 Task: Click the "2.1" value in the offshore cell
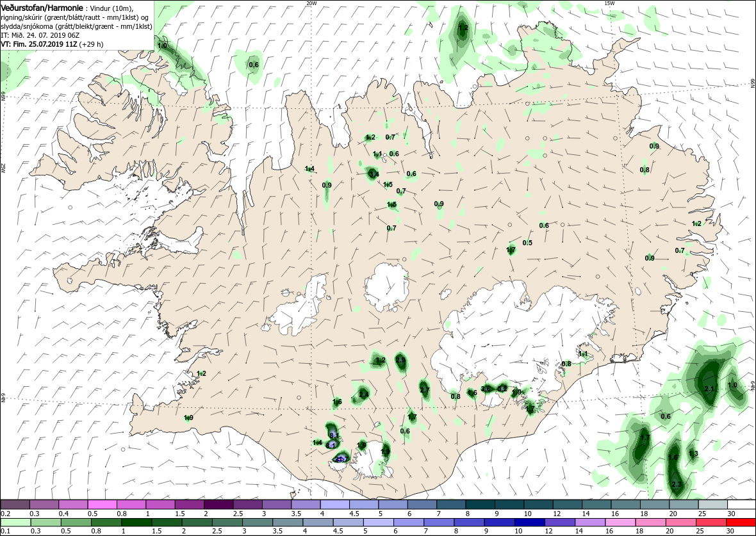tap(709, 389)
